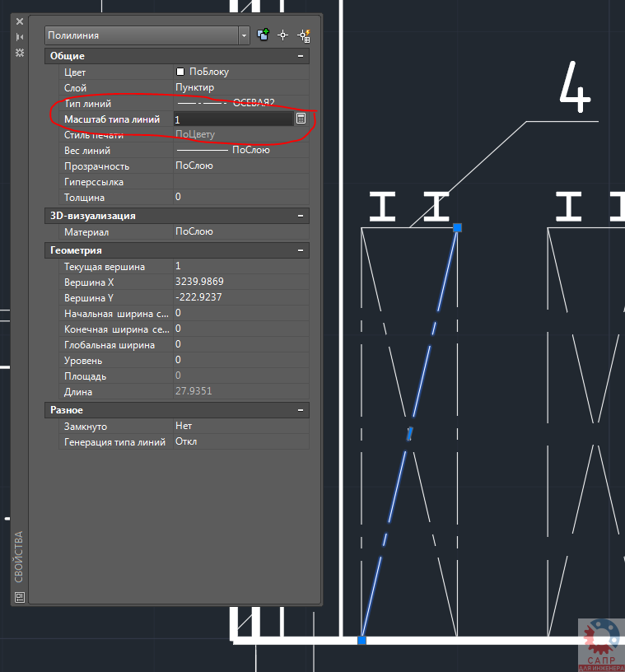Viewport: 625px width, 672px height.
Task: Click the top blue grip of polyline
Action: pos(457,227)
